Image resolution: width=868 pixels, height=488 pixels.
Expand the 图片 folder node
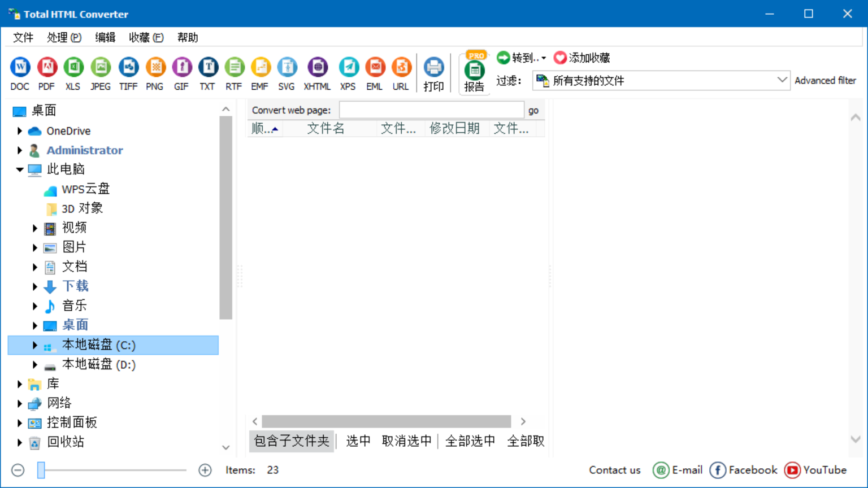point(35,247)
